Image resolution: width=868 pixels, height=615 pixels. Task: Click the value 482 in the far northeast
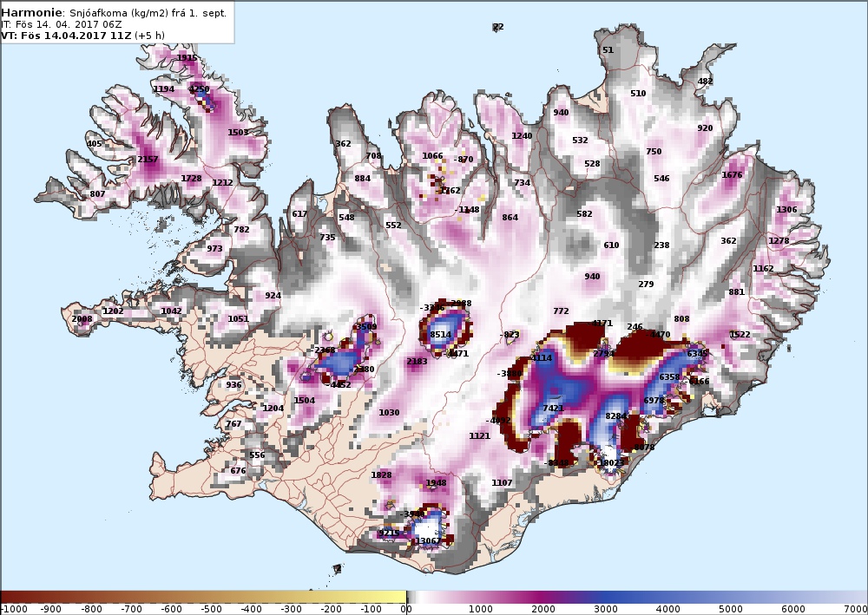(x=705, y=81)
